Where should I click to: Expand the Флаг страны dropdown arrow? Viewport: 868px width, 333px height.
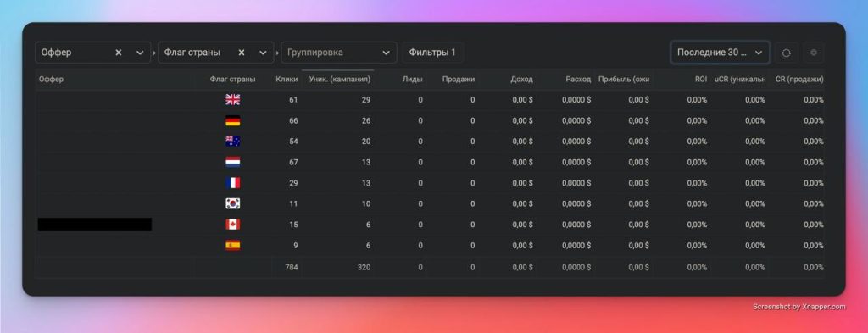pyautogui.click(x=263, y=53)
